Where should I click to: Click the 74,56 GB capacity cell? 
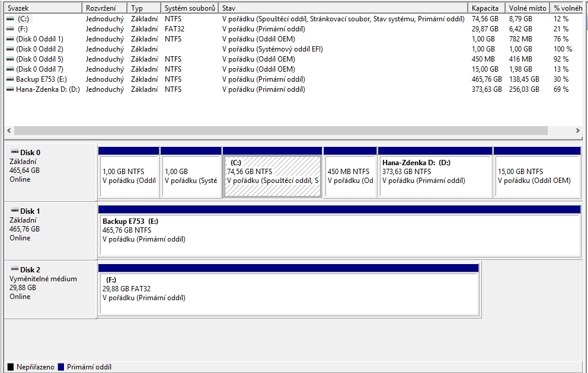[x=485, y=19]
